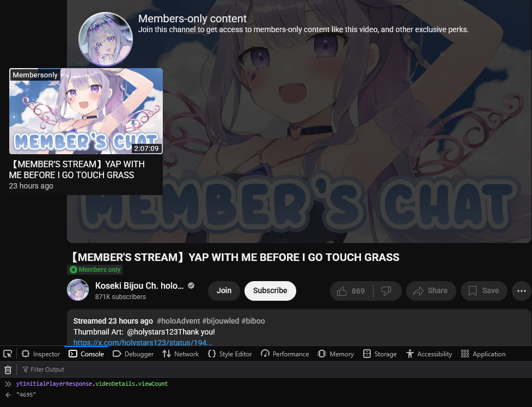Select the Style Editor tab
The width and height of the screenshot is (532, 407).
tap(230, 354)
